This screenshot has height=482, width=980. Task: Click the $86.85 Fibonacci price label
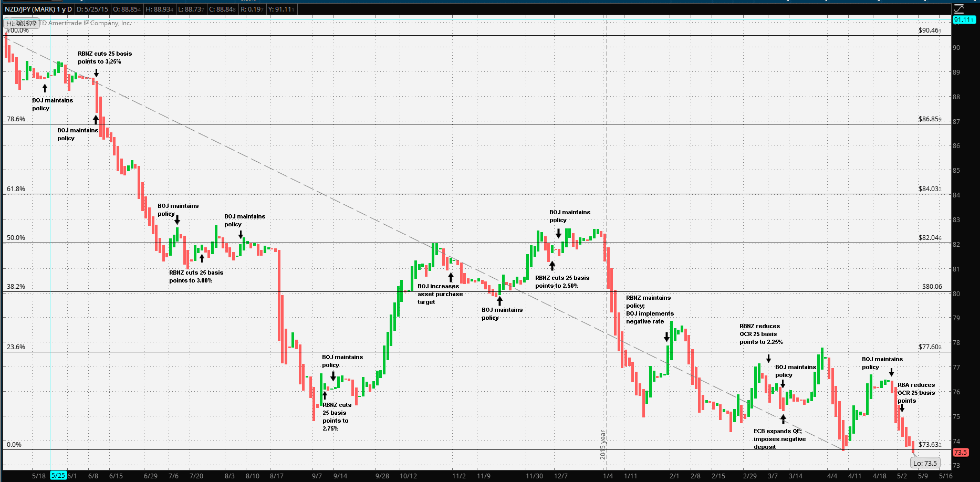930,119
